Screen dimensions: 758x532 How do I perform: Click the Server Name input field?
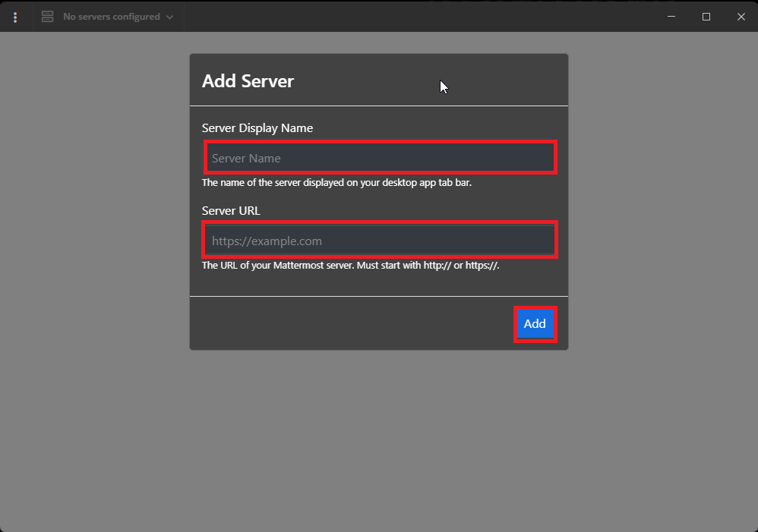point(381,158)
